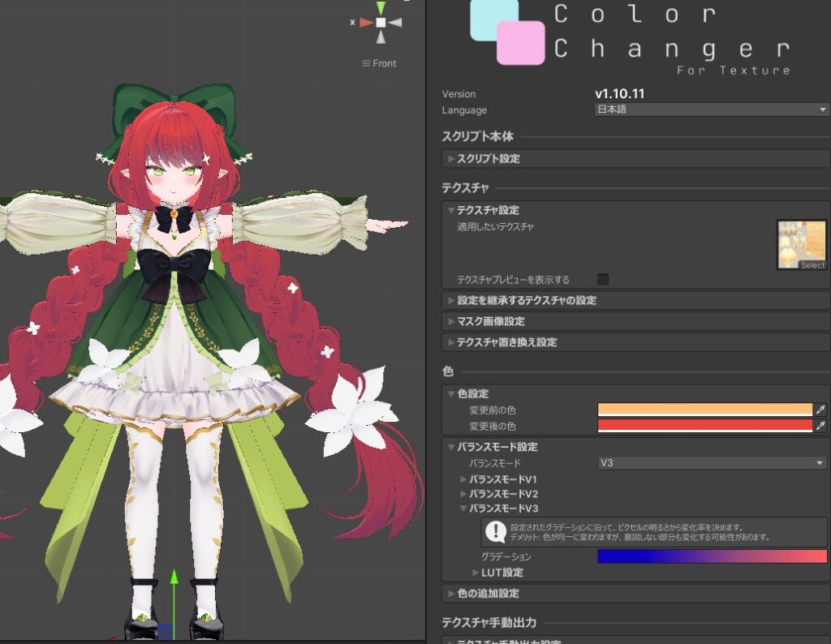Screen dimensions: 831x644
Task: Click the red X axis cone on scene gizmo
Action: pyautogui.click(x=366, y=23)
